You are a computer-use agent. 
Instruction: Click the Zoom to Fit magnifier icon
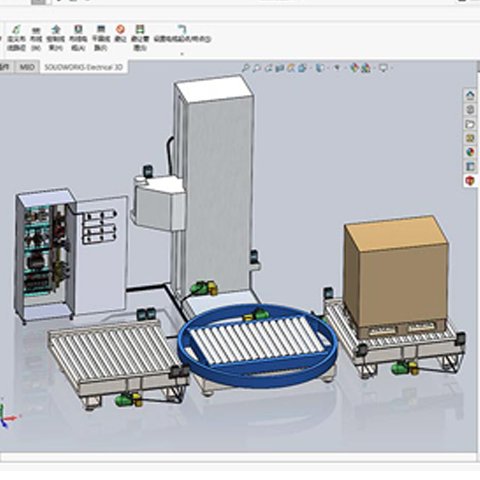pos(245,68)
